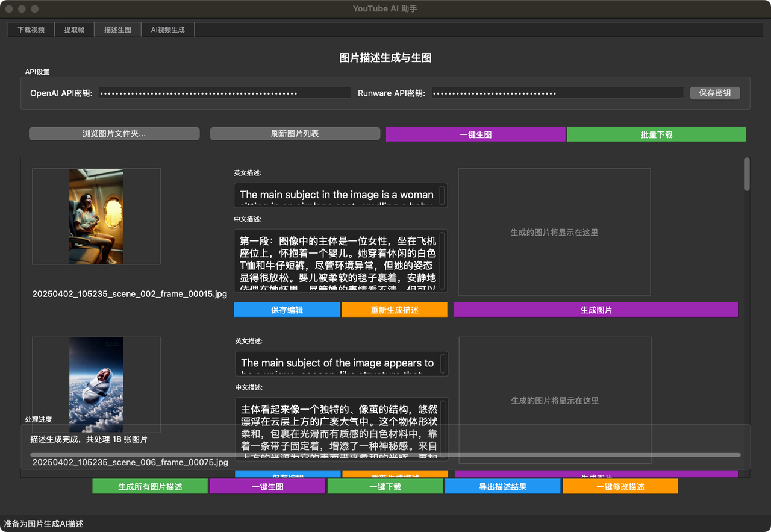The width and height of the screenshot is (771, 532).
Task: Open the airplane woman thumbnail image
Action: click(96, 216)
